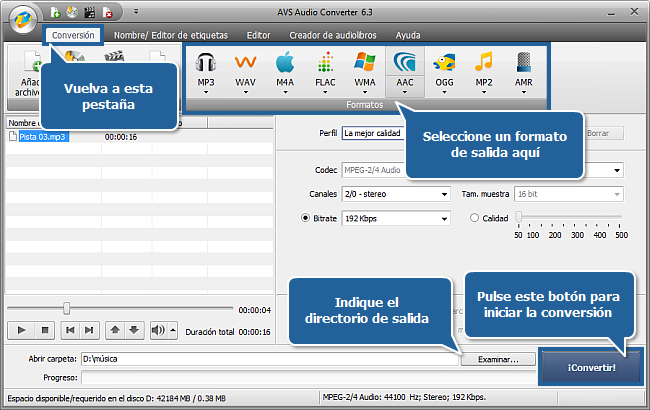Choose the WAV format icon
650x410 pixels.
tap(246, 66)
